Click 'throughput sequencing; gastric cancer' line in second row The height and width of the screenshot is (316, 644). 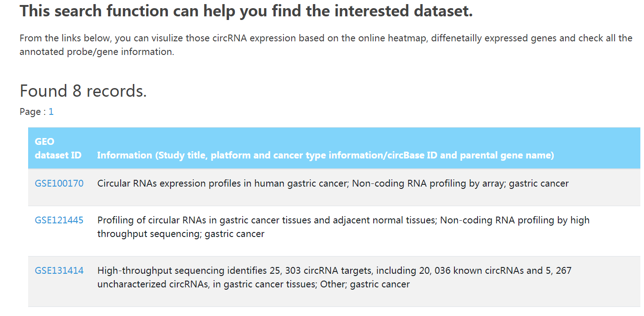pos(181,234)
